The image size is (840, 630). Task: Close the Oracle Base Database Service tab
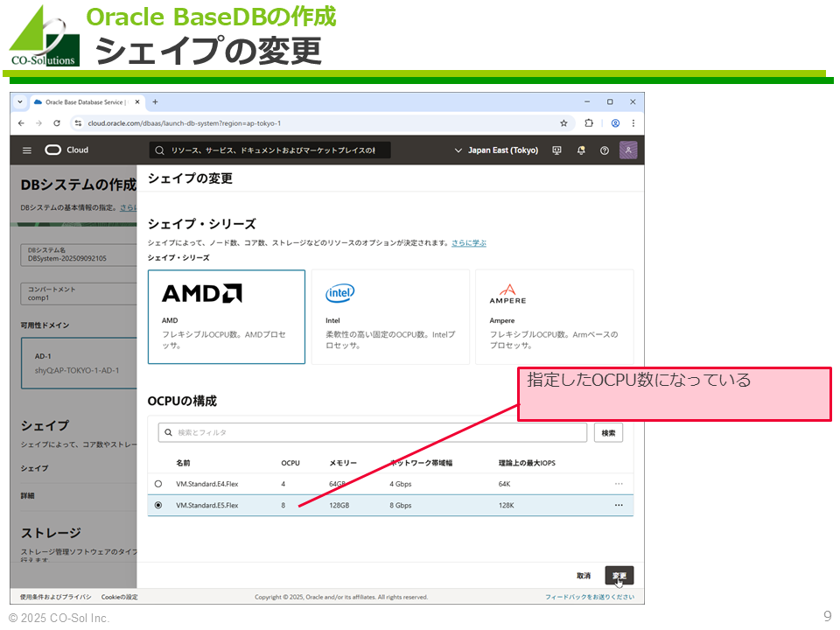tap(137, 101)
